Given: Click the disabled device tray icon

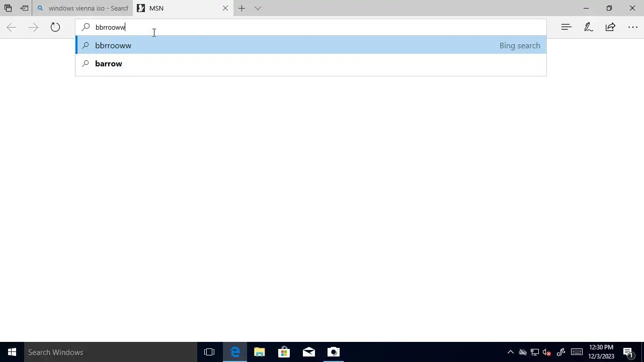Looking at the screenshot, I should click(x=523, y=352).
